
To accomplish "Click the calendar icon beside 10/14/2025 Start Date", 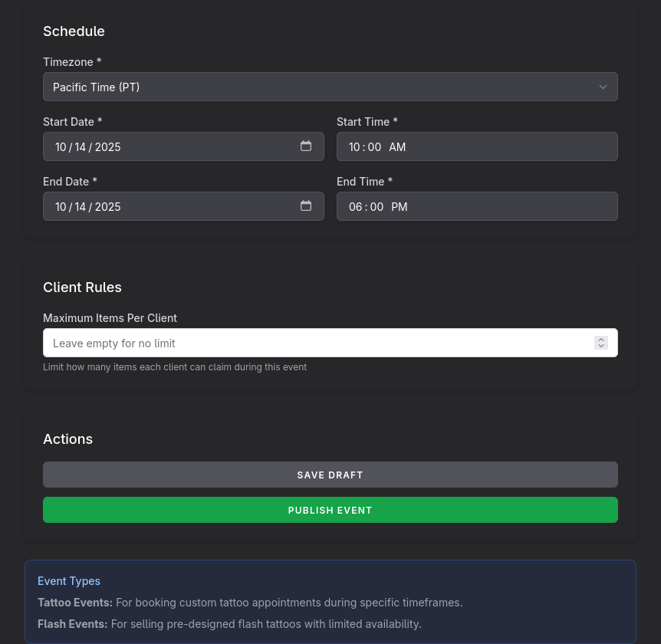I will click(x=306, y=146).
